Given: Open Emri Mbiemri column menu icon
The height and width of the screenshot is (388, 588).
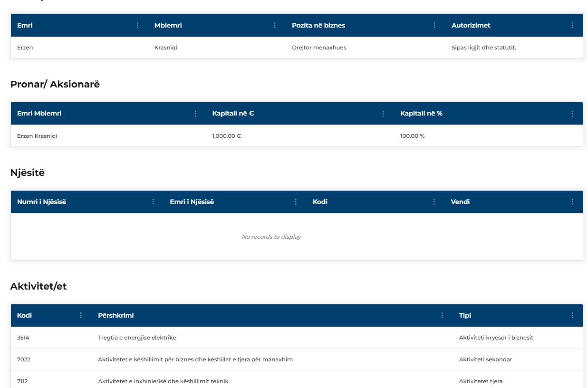Looking at the screenshot, I should (195, 114).
